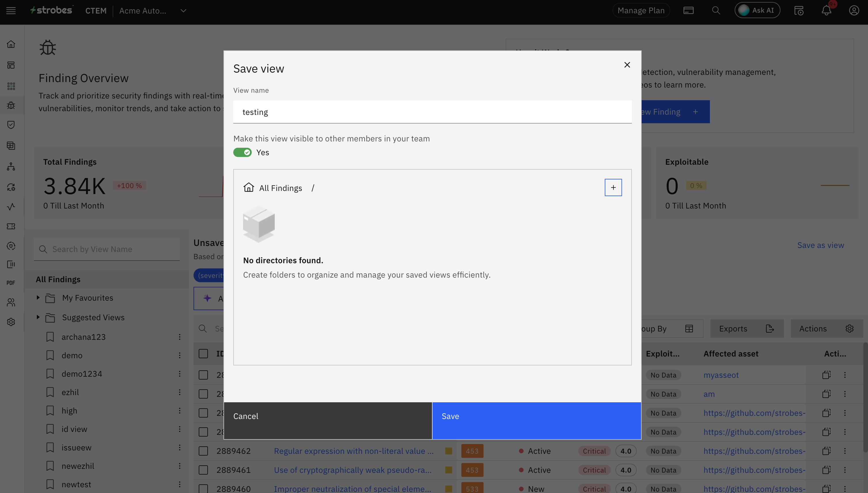This screenshot has width=868, height=493.
Task: Open the user profile icon
Action: [x=854, y=10]
